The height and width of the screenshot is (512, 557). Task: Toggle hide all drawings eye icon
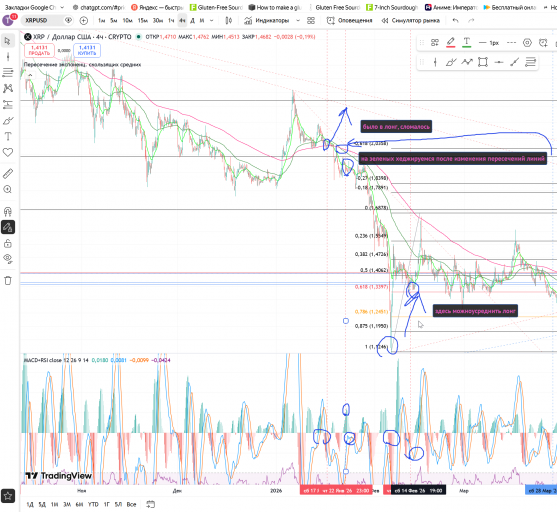tap(7, 259)
